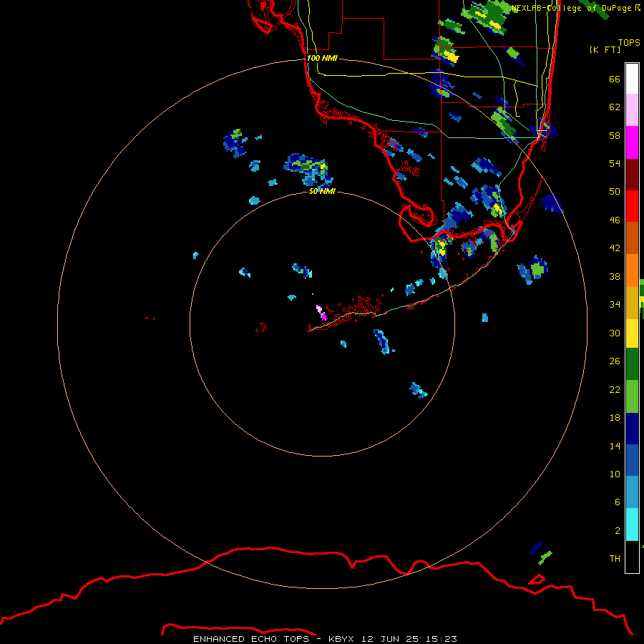Click the light pink legend swatch

(632, 110)
